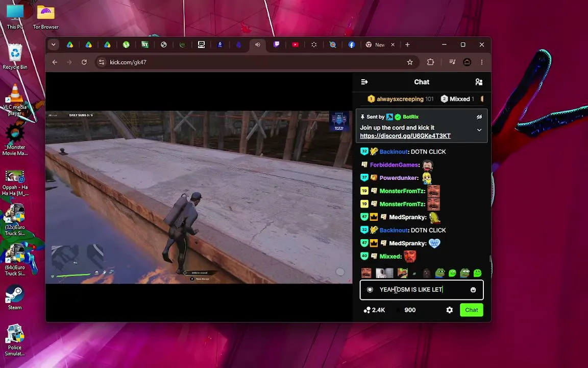The width and height of the screenshot is (588, 368).
Task: Open browser extensions puzzle icon
Action: click(430, 62)
